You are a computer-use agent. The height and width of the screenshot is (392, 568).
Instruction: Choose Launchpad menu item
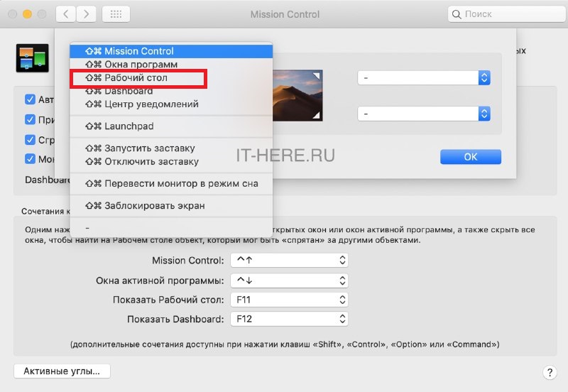point(171,126)
